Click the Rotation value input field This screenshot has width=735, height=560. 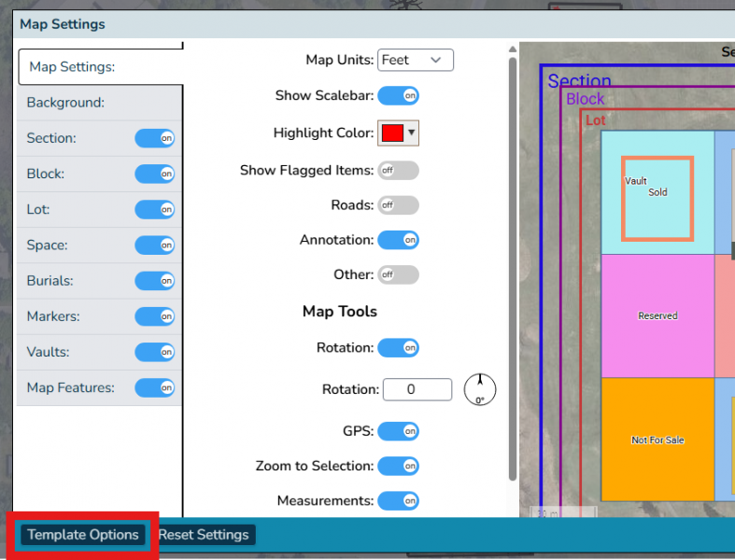click(417, 389)
